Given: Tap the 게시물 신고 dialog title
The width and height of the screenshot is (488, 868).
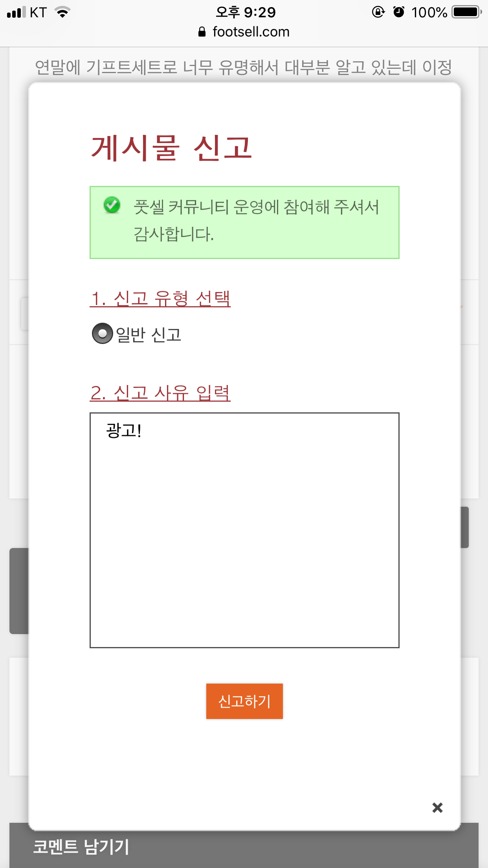Looking at the screenshot, I should 171,148.
